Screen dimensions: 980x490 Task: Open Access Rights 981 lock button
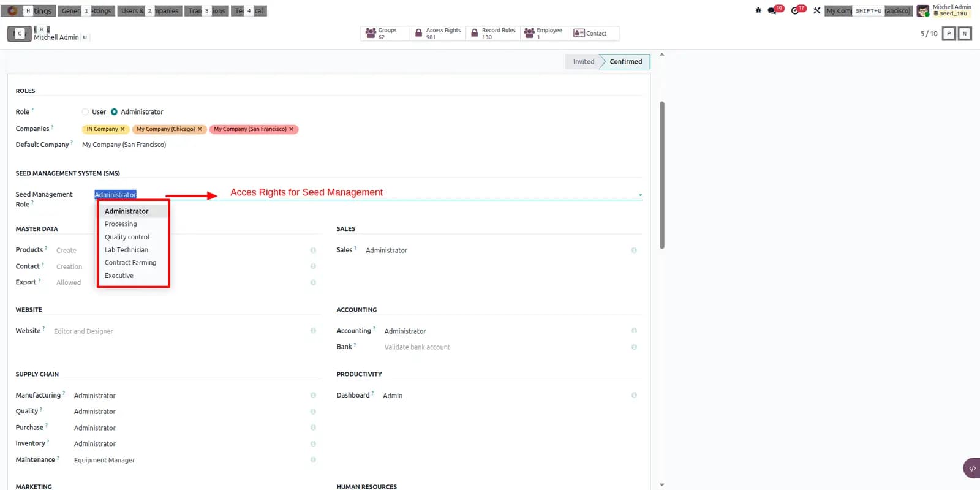pos(437,33)
